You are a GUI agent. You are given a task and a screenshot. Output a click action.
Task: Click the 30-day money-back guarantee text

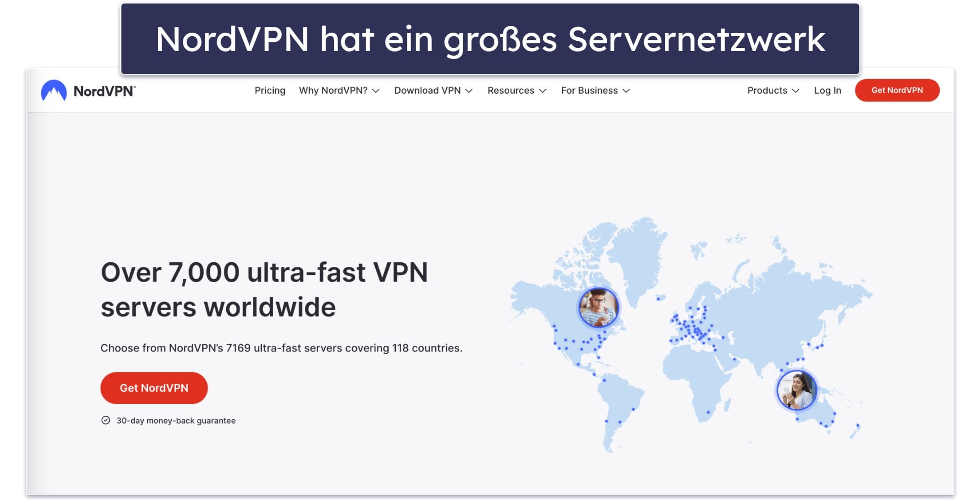tap(176, 420)
